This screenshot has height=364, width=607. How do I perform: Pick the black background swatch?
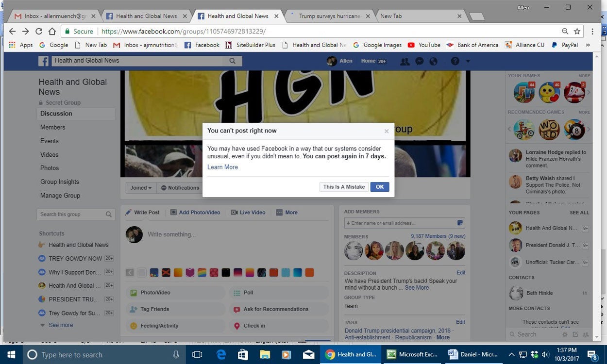click(x=226, y=273)
